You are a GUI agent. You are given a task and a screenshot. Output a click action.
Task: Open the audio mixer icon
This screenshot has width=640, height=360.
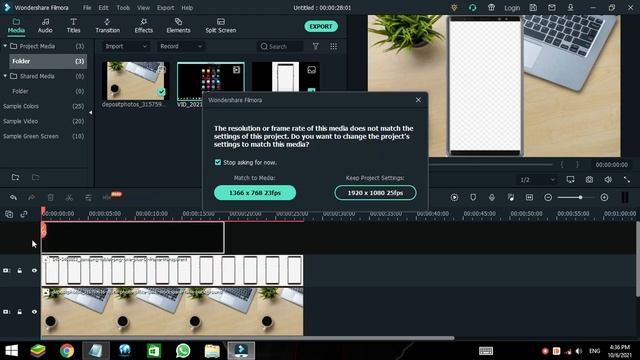point(511,198)
